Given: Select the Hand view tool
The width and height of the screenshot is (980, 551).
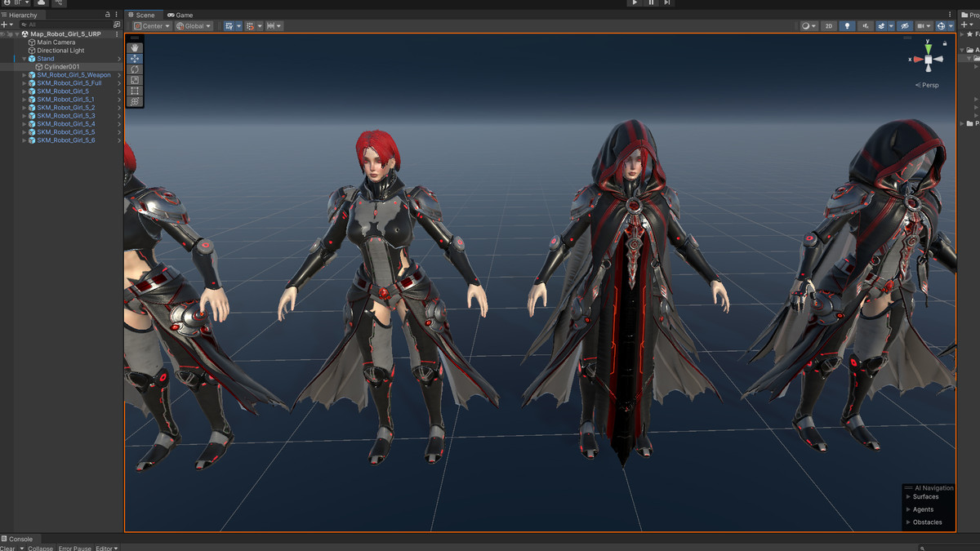Looking at the screenshot, I should (x=135, y=48).
